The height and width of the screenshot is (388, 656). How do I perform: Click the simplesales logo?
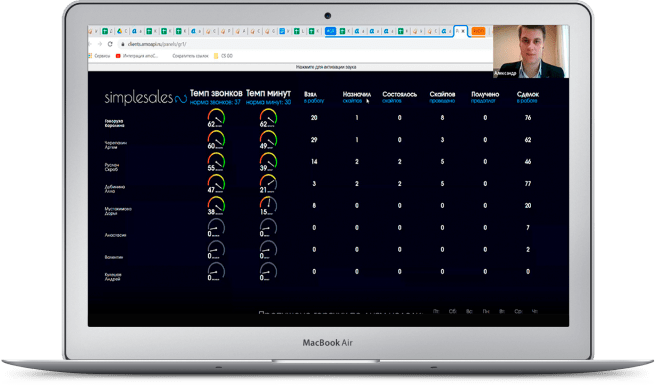click(146, 98)
